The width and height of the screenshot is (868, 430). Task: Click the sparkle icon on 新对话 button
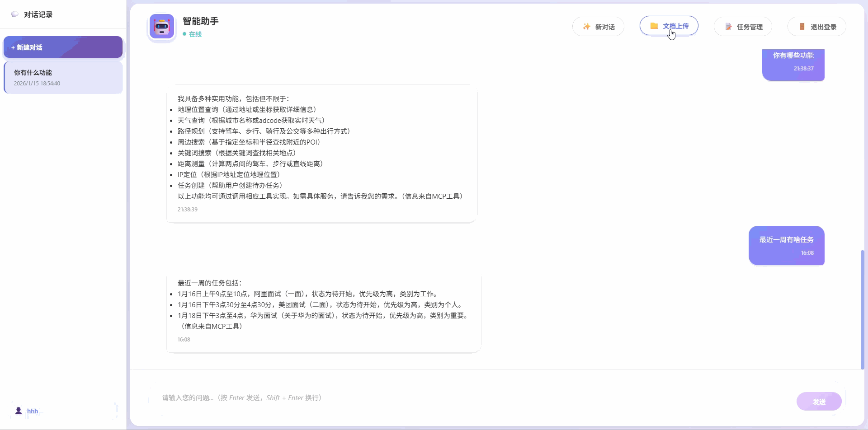point(586,26)
